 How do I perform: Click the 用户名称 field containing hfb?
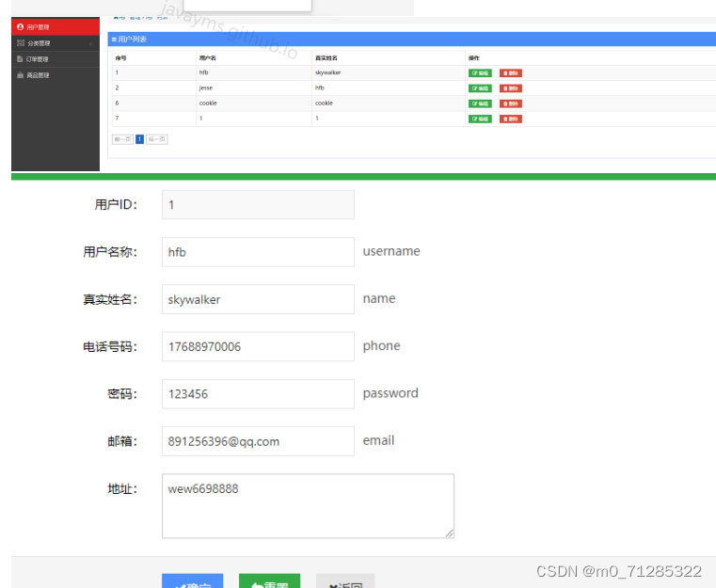pos(258,252)
